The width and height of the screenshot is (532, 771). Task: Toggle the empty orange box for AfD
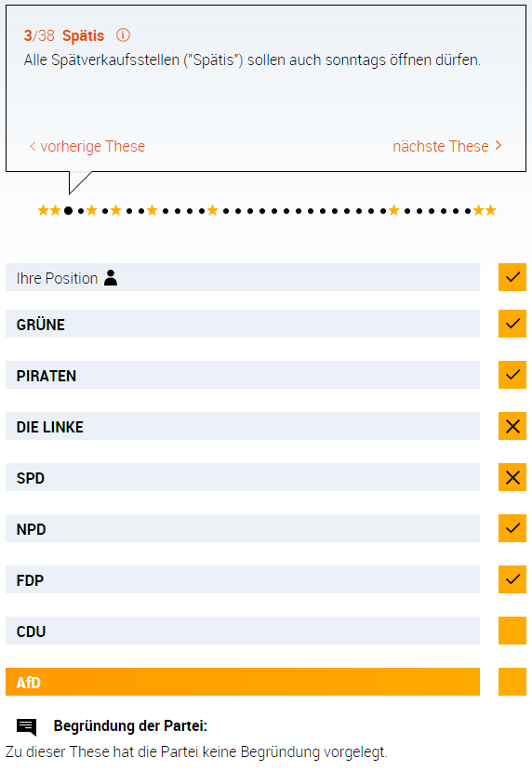(512, 682)
